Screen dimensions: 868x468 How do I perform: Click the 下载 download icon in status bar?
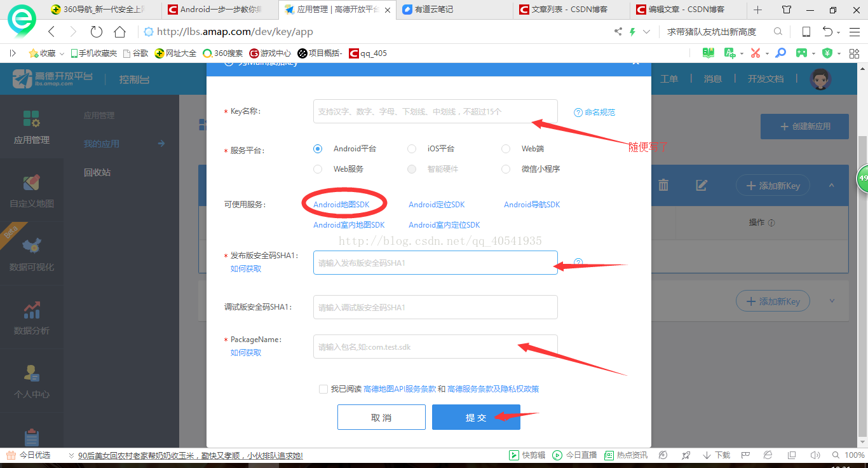[717, 455]
